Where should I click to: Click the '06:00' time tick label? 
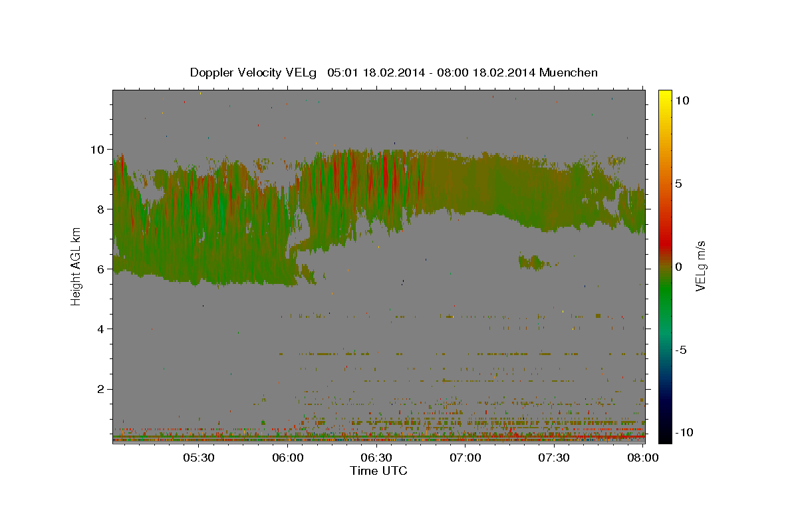pos(287,458)
